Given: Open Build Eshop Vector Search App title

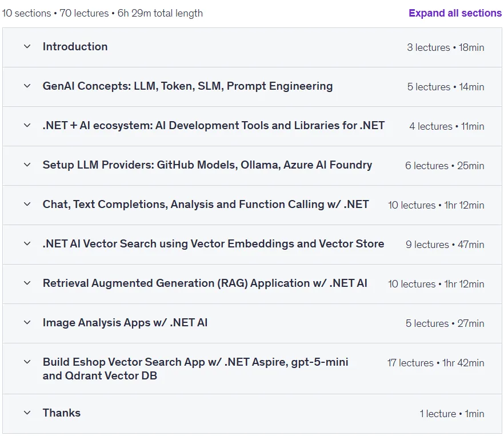Looking at the screenshot, I should pyautogui.click(x=195, y=369).
